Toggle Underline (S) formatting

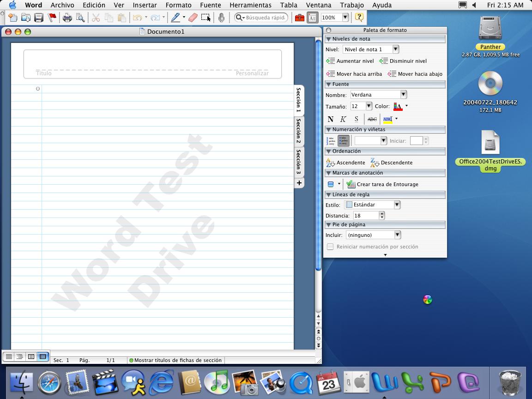[356, 119]
